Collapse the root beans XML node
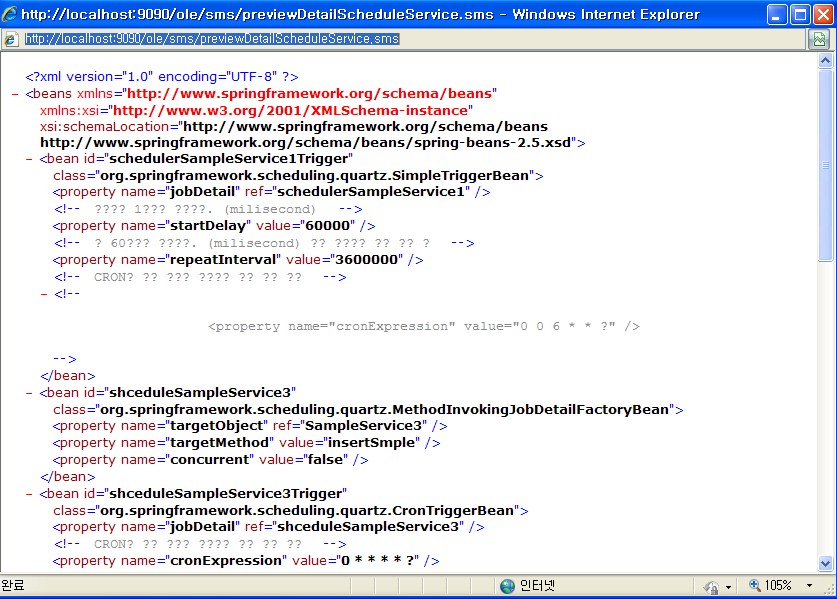The image size is (837, 599). [x=14, y=93]
